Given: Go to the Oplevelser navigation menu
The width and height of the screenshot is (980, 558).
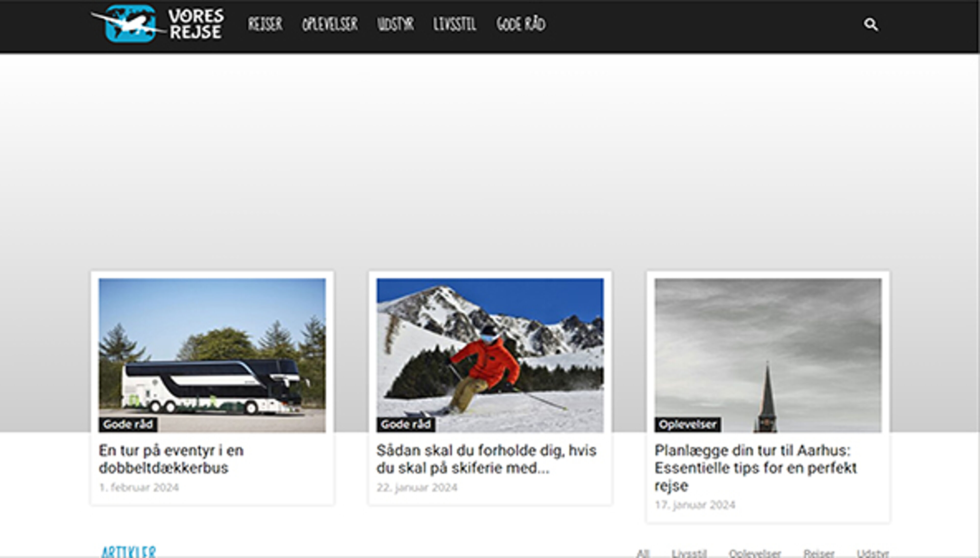Looking at the screenshot, I should tap(329, 24).
